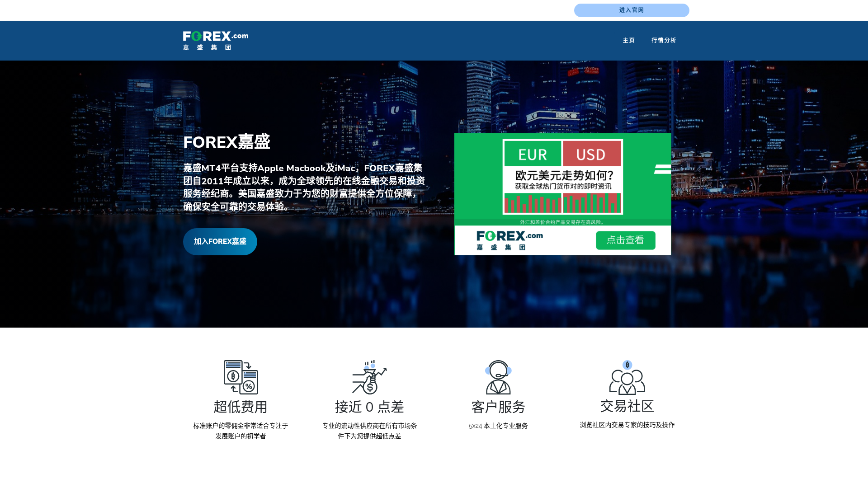Click 专业的流动性供应商 description text

pyautogui.click(x=369, y=431)
